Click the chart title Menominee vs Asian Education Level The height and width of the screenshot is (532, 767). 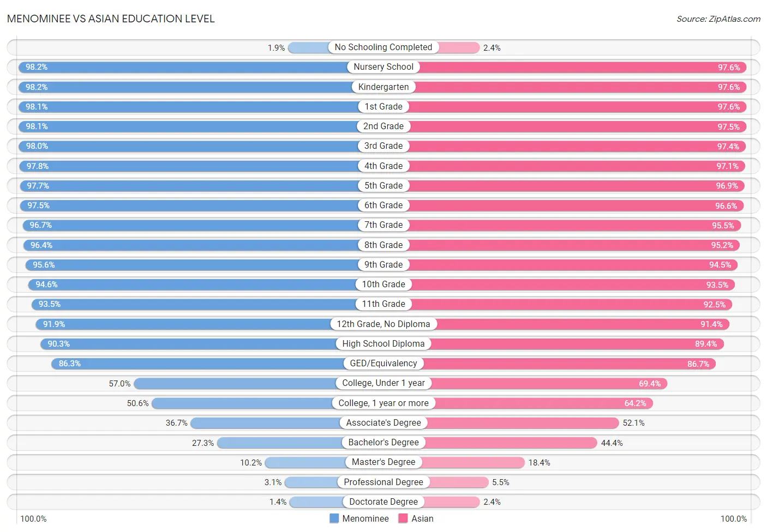[x=111, y=19]
